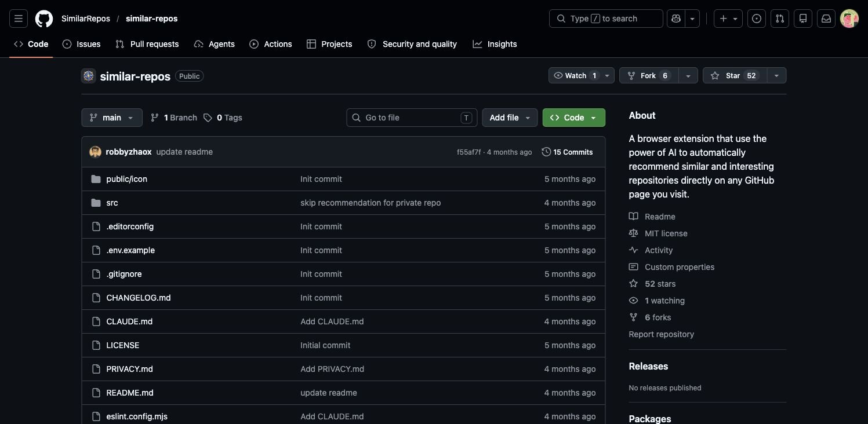Open notifications inbox icon
The width and height of the screenshot is (868, 424).
(x=826, y=19)
